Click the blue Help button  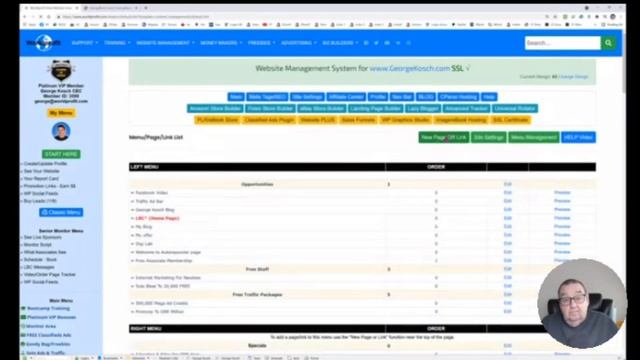[489, 97]
